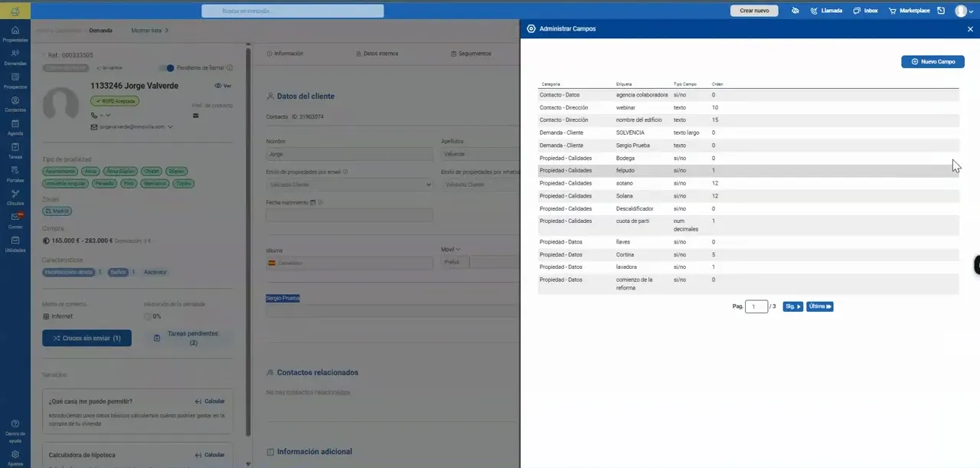Click the Valoración de la demanda 0% indicator
This screenshot has height=468, width=980.
(152, 316)
